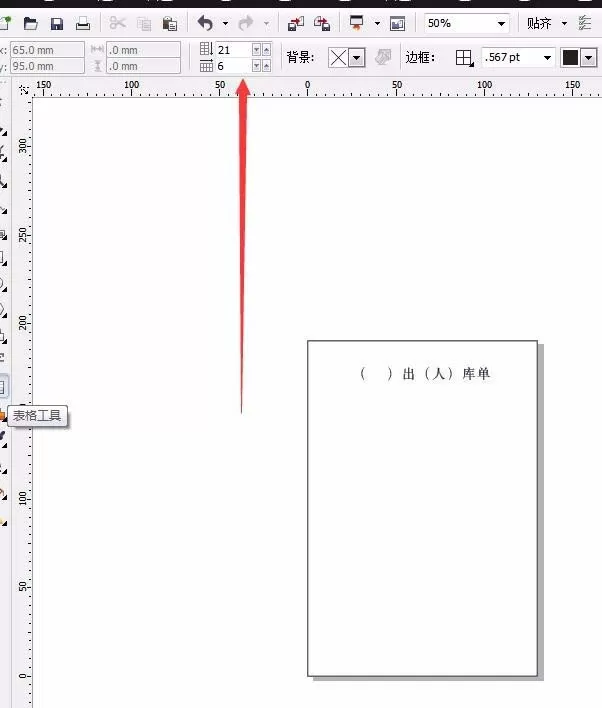The width and height of the screenshot is (602, 708).
Task: Click the object width field .0 mm
Action: pos(144,50)
